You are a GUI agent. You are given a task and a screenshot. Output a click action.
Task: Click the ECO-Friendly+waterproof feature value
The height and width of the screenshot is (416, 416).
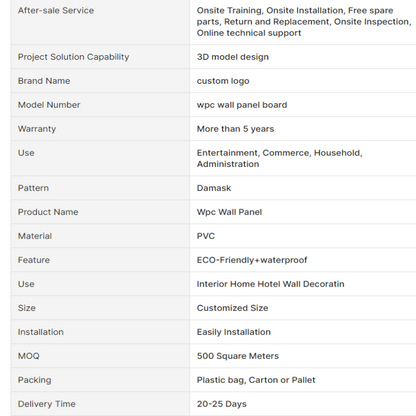252,260
